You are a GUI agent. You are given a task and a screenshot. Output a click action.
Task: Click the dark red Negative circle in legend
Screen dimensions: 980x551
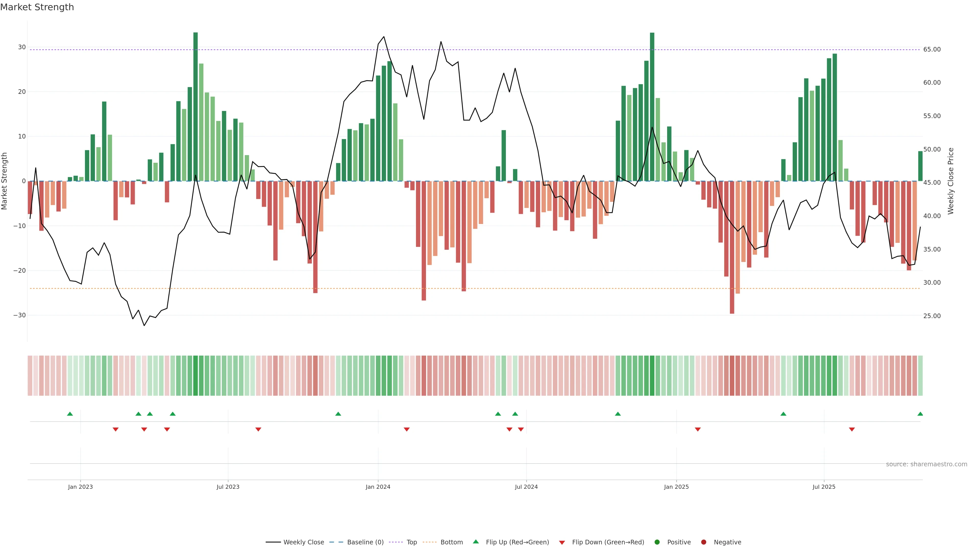[x=703, y=542]
